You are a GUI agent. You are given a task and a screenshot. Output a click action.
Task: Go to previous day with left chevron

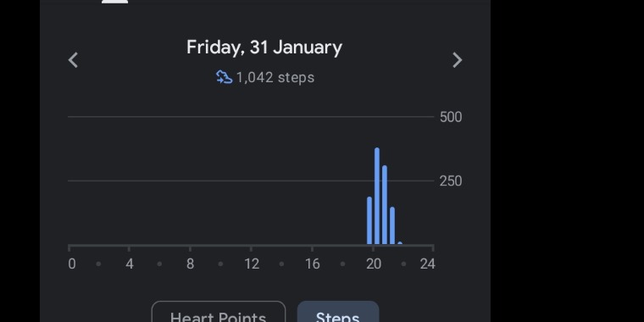point(73,60)
